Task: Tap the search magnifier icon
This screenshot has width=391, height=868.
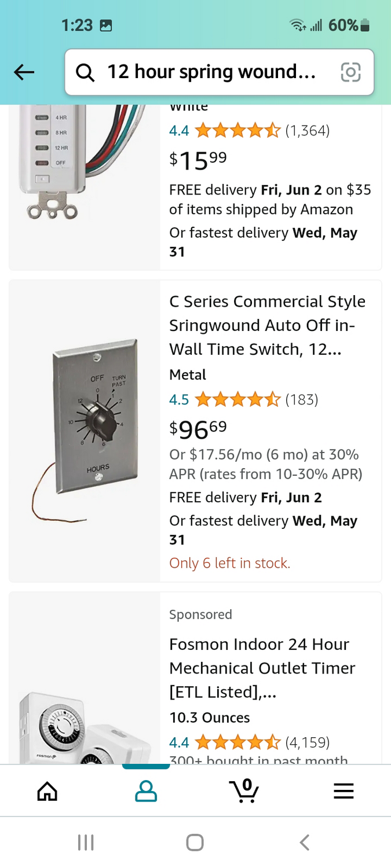Action: pos(85,72)
